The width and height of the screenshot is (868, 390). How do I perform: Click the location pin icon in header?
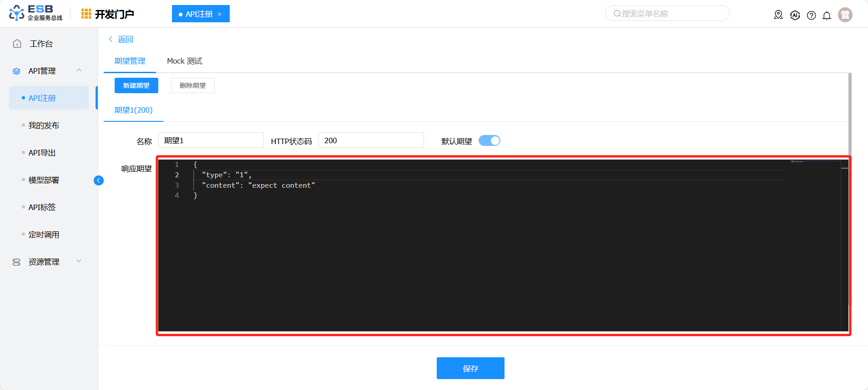point(778,15)
